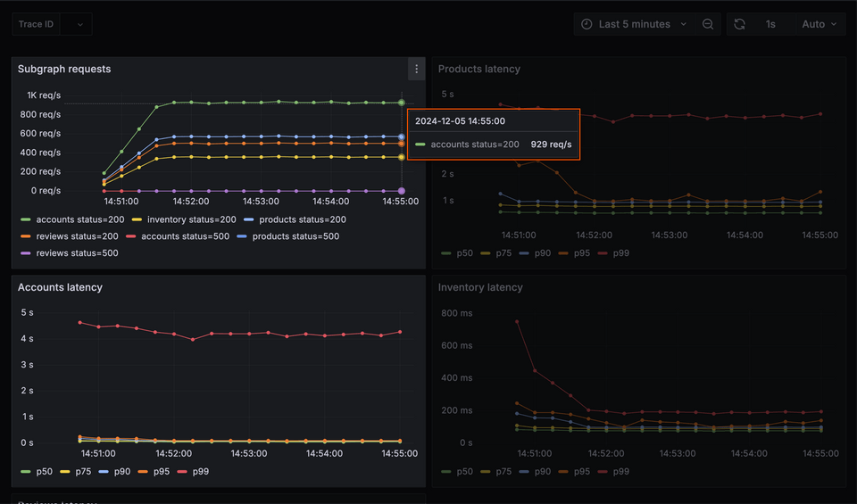Click the 1s refresh interval button
This screenshot has height=504, width=857.
tap(770, 24)
